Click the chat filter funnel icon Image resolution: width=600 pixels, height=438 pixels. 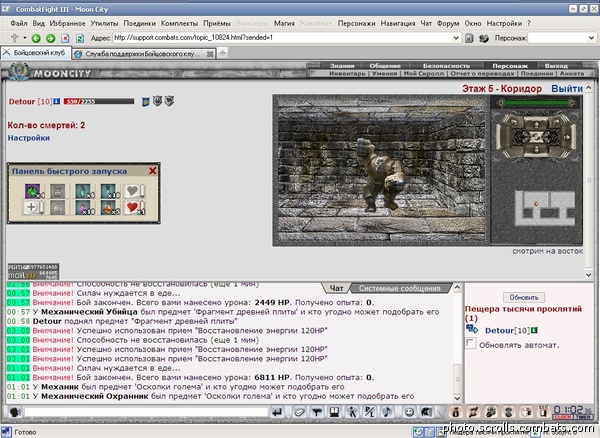316,412
